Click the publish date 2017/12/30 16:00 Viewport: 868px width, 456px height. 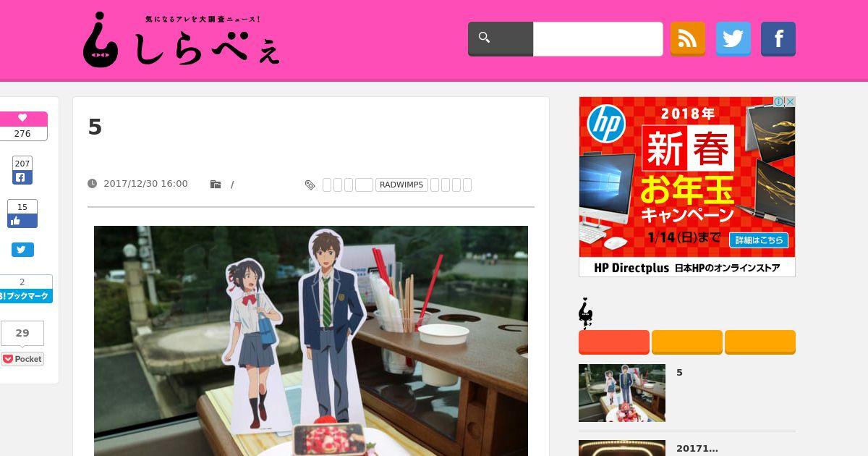pyautogui.click(x=145, y=184)
